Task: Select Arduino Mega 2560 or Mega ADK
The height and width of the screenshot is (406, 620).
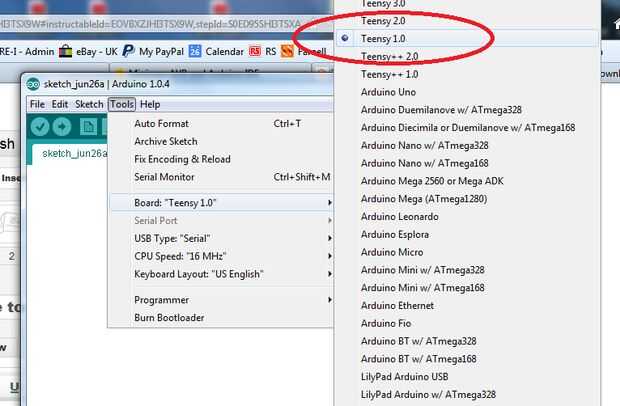Action: pos(467,181)
